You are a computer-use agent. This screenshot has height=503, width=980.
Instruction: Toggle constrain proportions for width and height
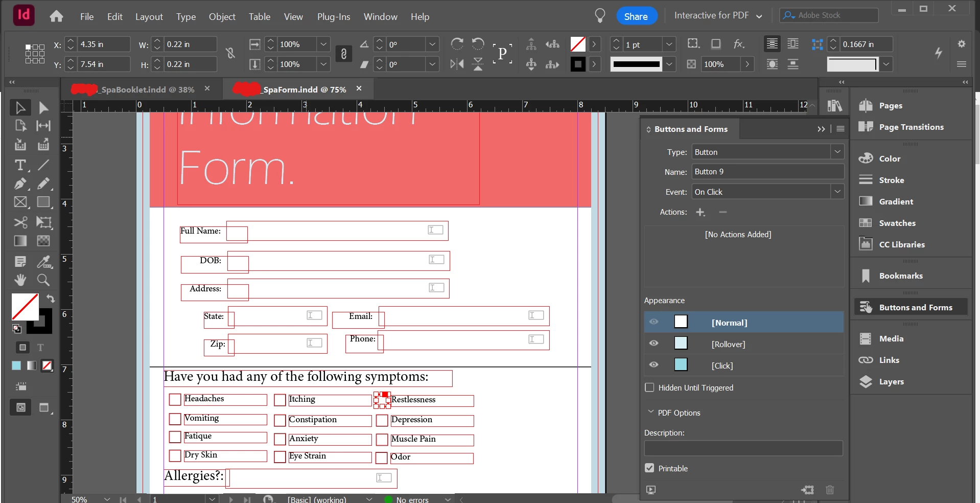coord(231,53)
